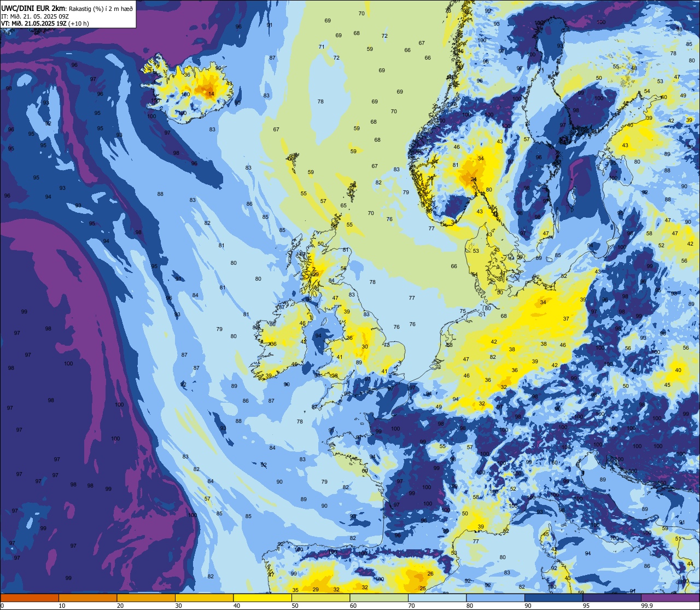Click legend tick label "70" on the color bar

411,606
